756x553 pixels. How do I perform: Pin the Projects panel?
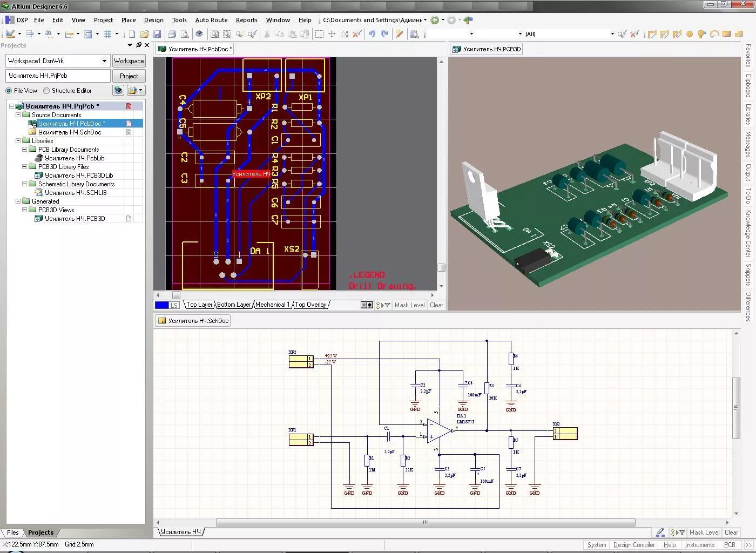[138, 45]
